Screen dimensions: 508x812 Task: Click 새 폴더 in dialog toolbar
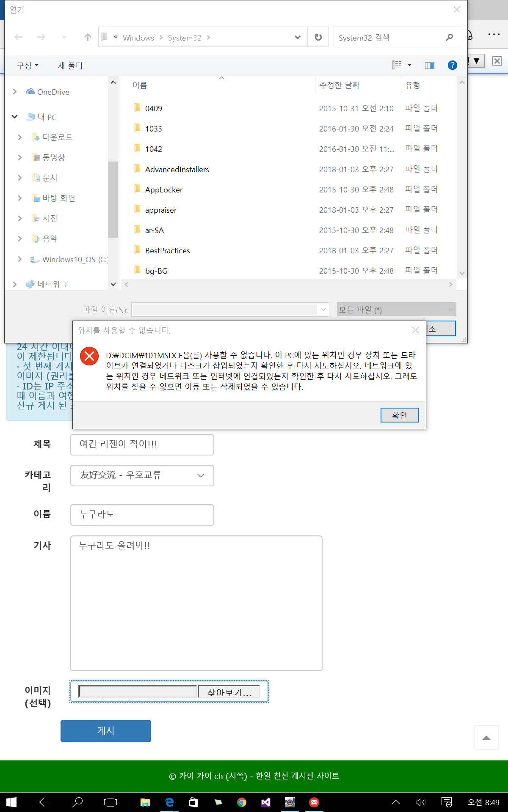click(70, 66)
